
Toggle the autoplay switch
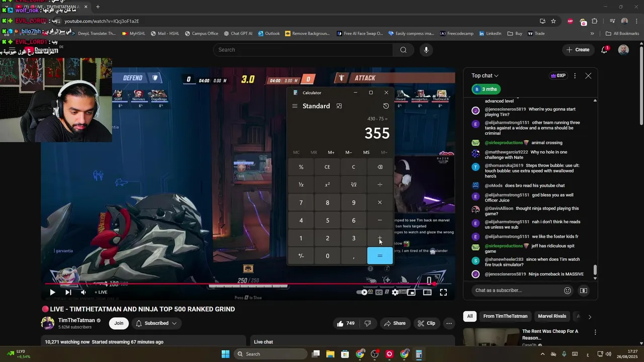(363, 292)
